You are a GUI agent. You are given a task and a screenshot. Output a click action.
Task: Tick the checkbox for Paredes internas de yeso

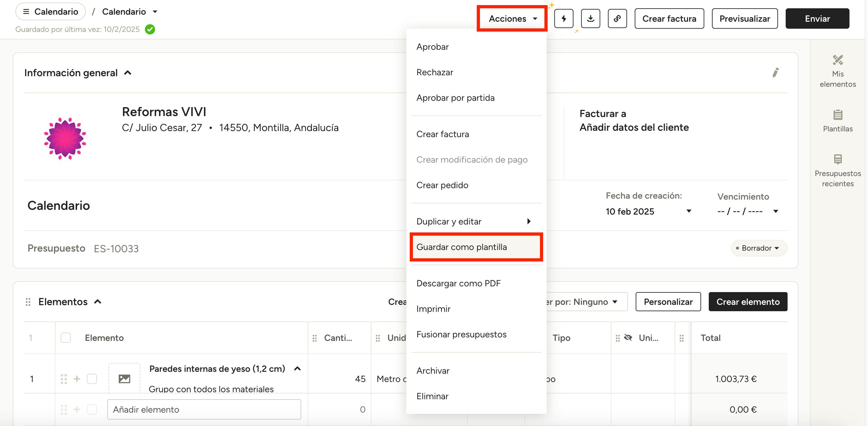tap(92, 379)
